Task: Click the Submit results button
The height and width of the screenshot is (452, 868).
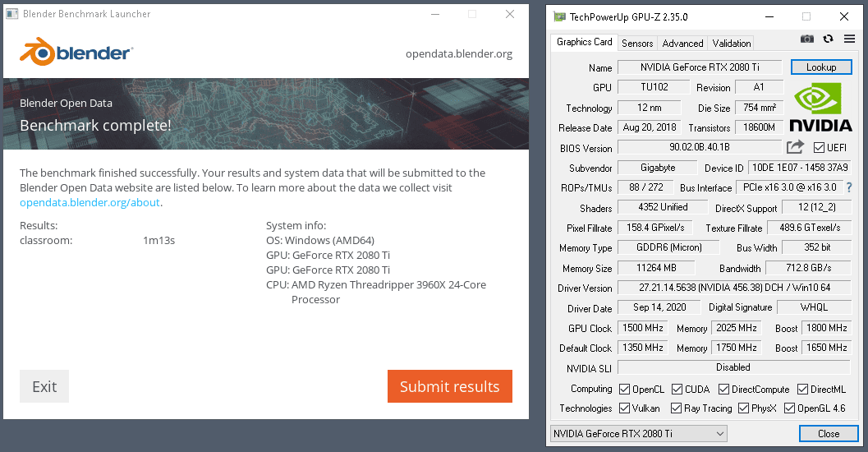Action: pos(449,386)
